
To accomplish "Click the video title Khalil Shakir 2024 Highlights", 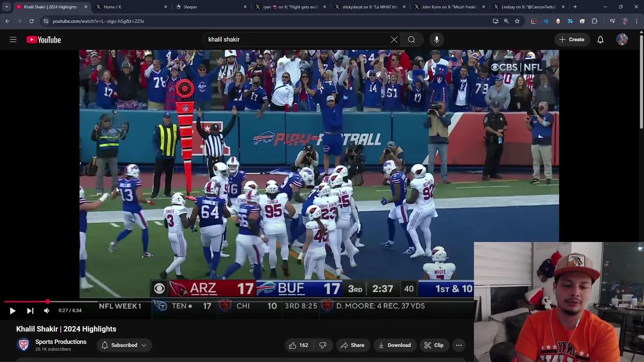I will 66,329.
